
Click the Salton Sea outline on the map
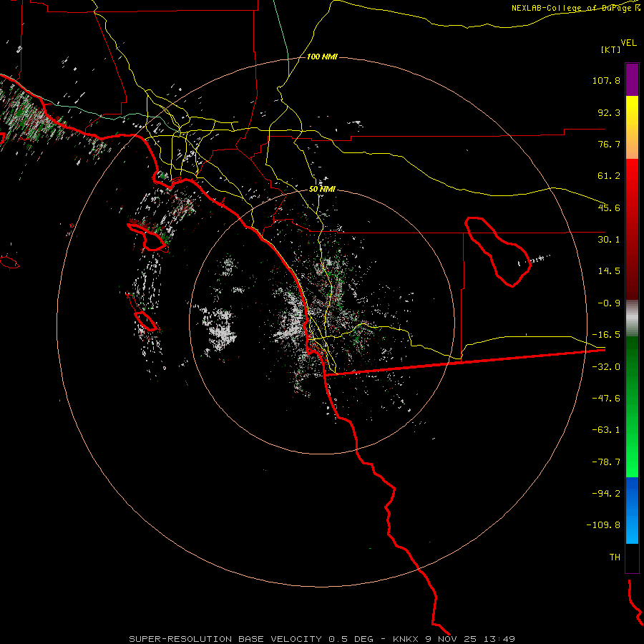[x=498, y=252]
